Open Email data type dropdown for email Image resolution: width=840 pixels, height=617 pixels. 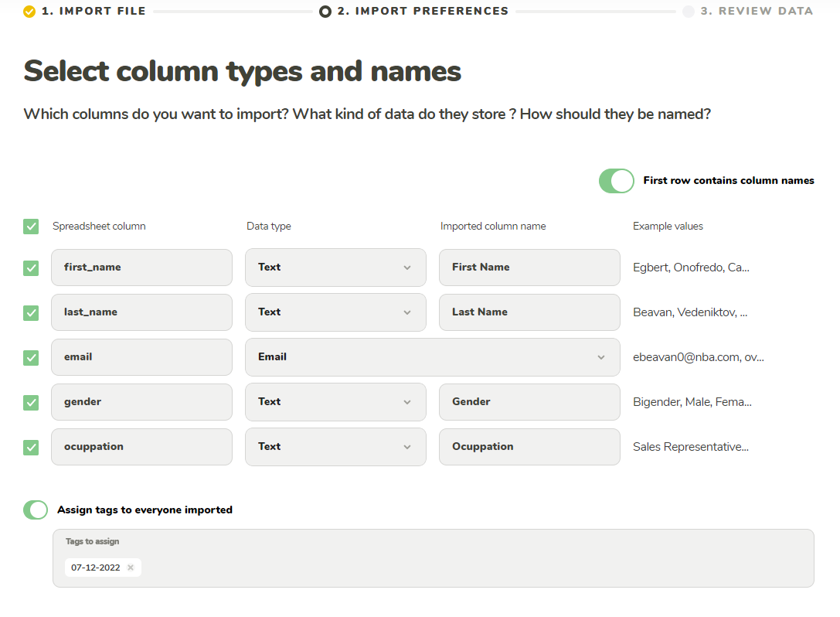click(432, 357)
